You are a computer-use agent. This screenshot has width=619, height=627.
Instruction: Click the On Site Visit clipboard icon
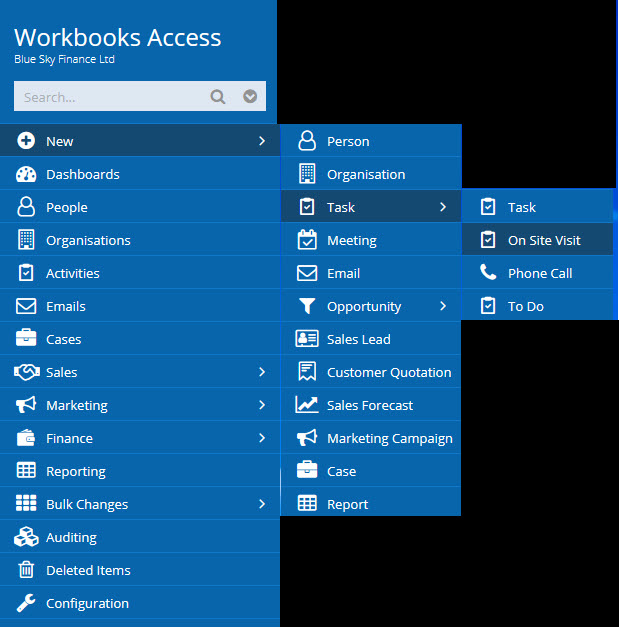coord(488,240)
